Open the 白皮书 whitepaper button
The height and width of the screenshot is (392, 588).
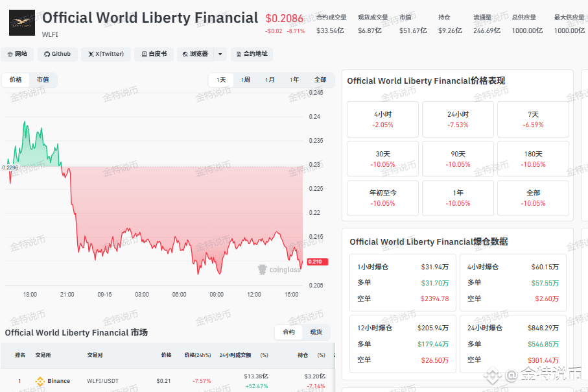tap(154, 54)
